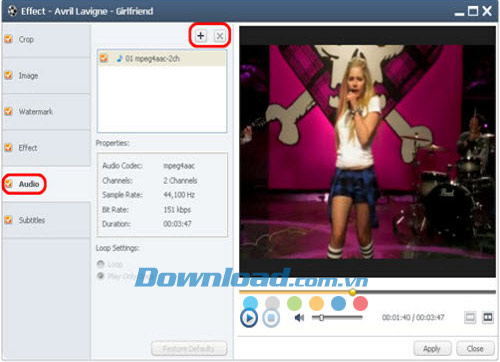Mute the speaker volume icon
This screenshot has height=362, width=500.
tap(299, 318)
